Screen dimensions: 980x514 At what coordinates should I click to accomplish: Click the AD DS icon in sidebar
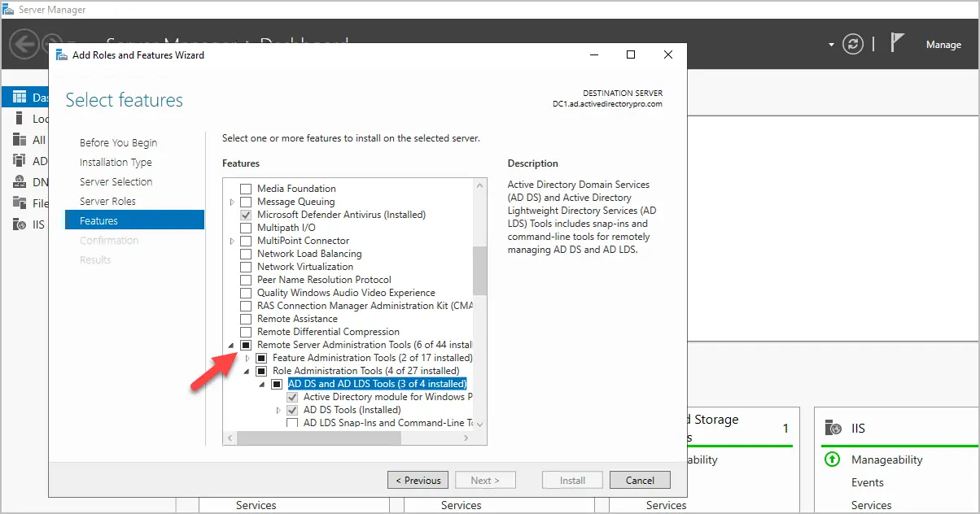click(x=20, y=161)
